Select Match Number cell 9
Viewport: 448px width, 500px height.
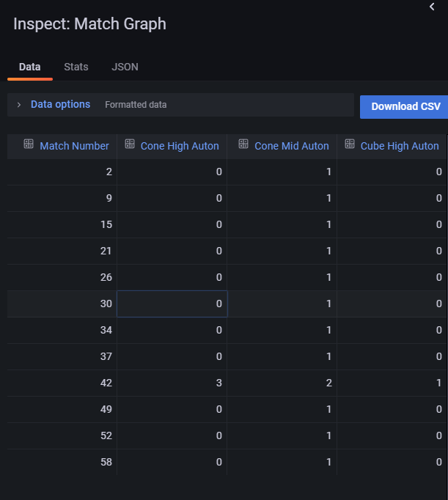[62, 199]
